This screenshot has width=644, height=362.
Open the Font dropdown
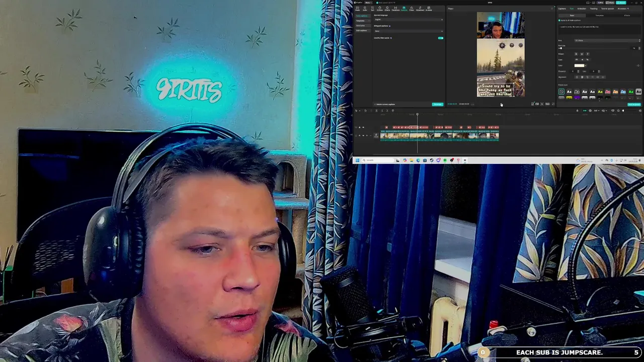coord(607,40)
